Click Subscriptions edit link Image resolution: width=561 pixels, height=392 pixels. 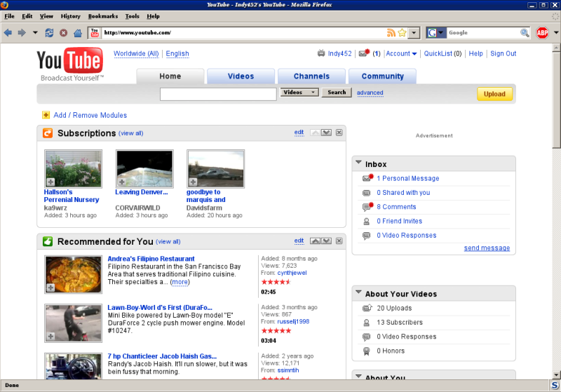pyautogui.click(x=299, y=133)
